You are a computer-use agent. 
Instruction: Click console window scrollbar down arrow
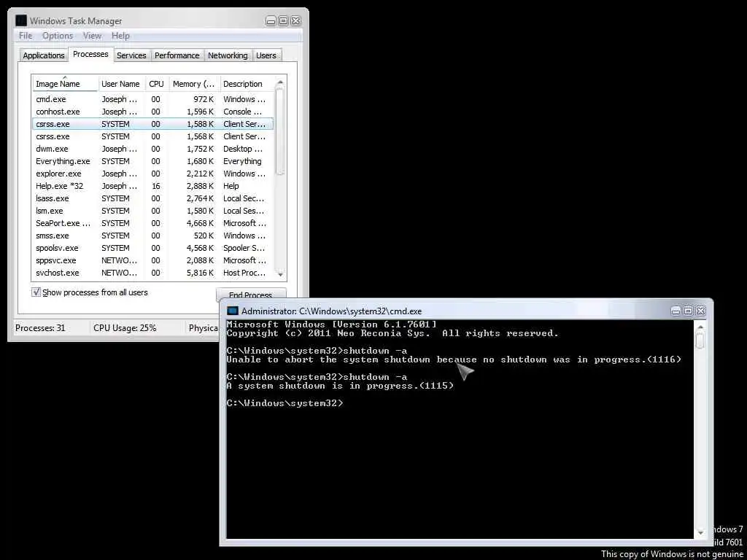click(x=700, y=532)
